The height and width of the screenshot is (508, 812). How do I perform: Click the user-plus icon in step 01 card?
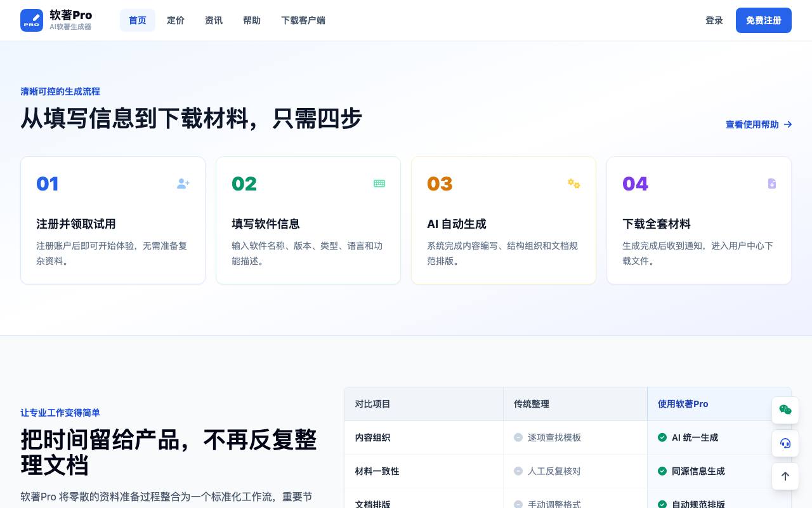click(x=183, y=184)
